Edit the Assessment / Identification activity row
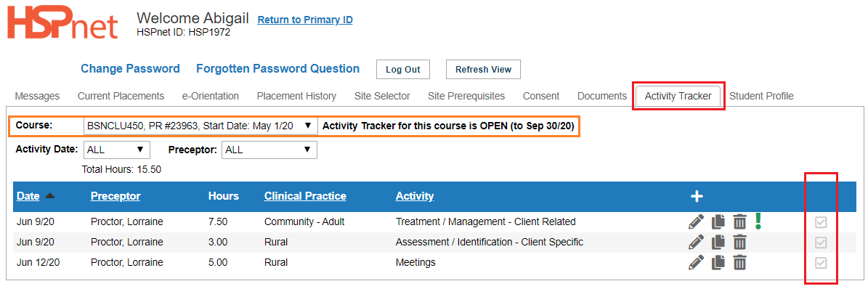The width and height of the screenshot is (868, 289). click(697, 242)
